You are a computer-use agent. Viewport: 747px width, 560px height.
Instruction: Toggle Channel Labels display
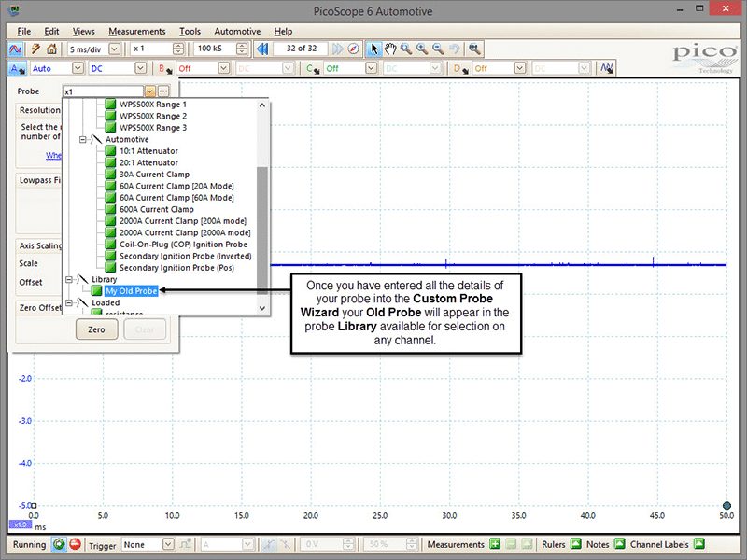[698, 543]
